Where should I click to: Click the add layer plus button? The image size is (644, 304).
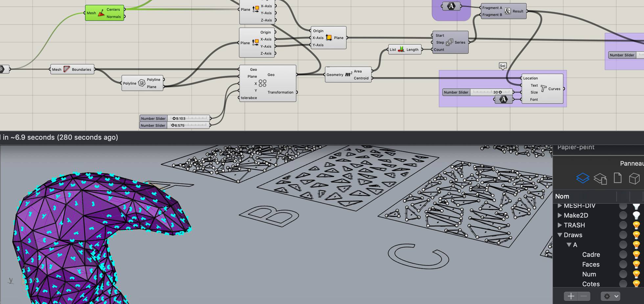(x=571, y=296)
